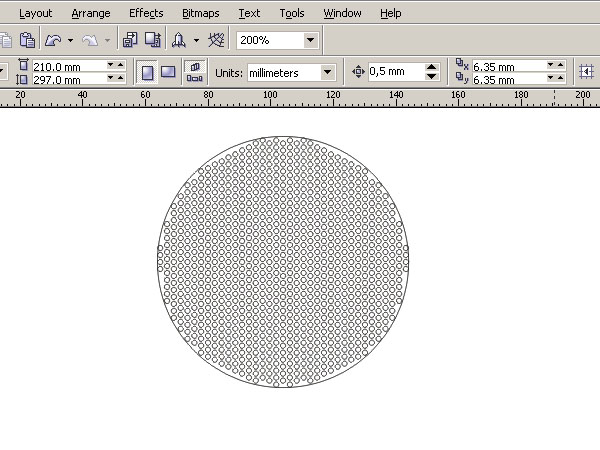Click the duplicate X 6.35 mm field
600x450 pixels.
[509, 66]
